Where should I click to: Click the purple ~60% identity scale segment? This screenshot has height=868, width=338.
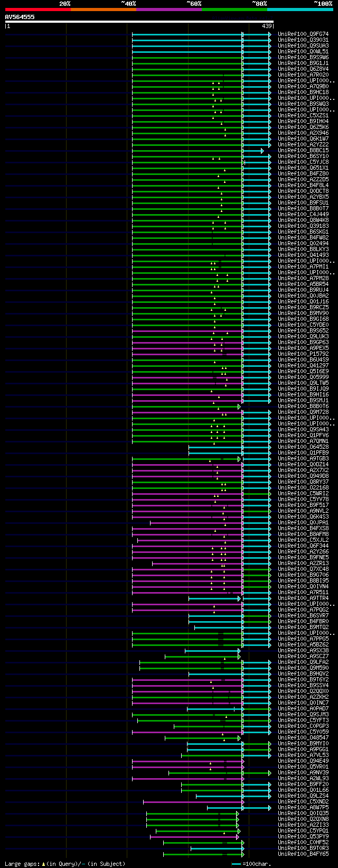point(169,9)
